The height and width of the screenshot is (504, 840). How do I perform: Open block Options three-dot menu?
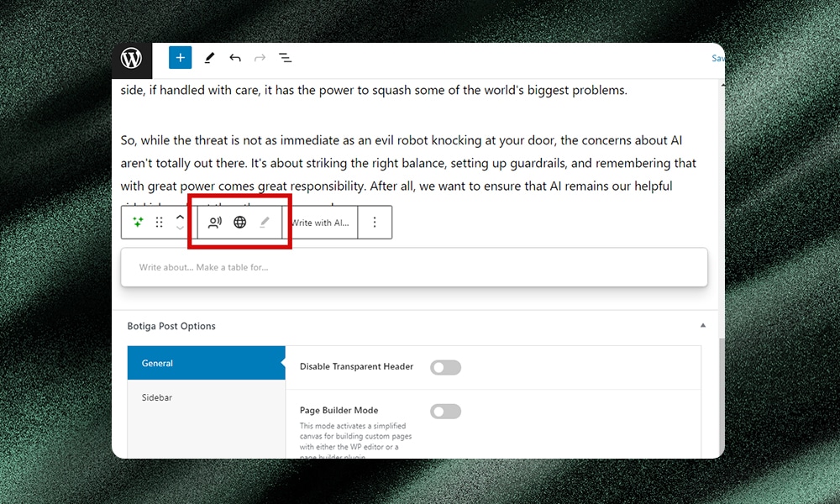tap(375, 223)
